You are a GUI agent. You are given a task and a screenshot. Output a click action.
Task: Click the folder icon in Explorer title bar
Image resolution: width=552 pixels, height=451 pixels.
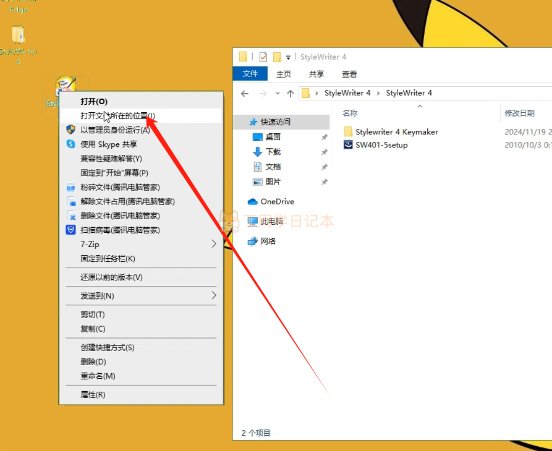[243, 57]
